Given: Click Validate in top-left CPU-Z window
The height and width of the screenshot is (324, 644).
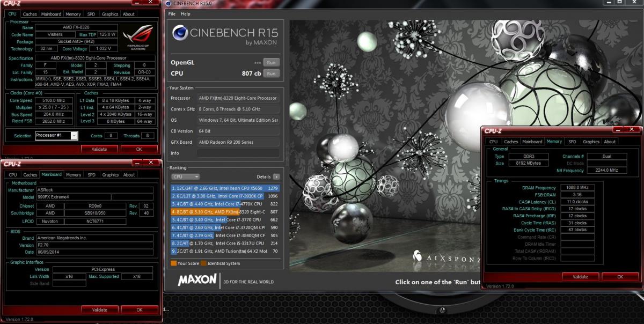Looking at the screenshot, I should pyautogui.click(x=99, y=149).
